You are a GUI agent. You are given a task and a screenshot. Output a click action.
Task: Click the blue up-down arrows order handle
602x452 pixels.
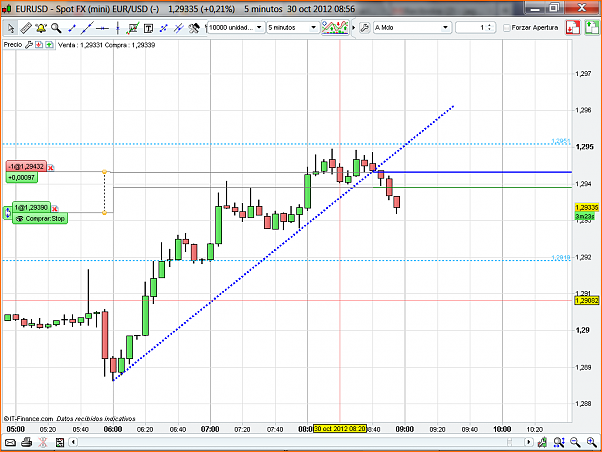pyautogui.click(x=8, y=212)
